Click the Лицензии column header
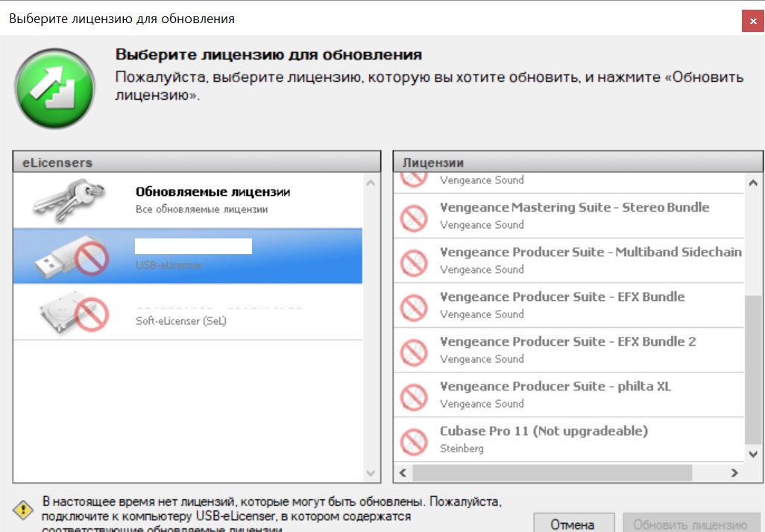This screenshot has width=765, height=532. [578, 162]
